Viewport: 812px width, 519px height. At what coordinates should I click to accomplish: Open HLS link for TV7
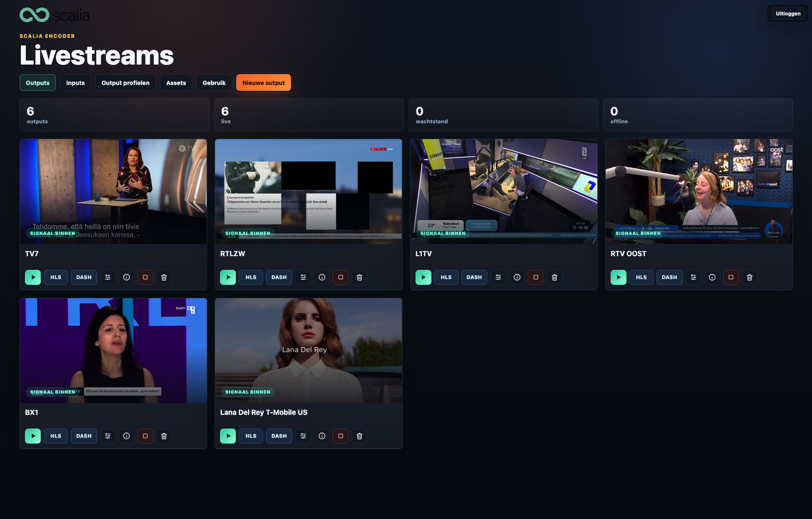pyautogui.click(x=56, y=277)
